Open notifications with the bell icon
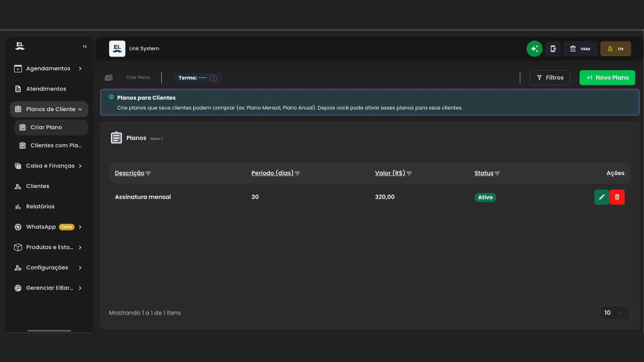 (x=615, y=49)
